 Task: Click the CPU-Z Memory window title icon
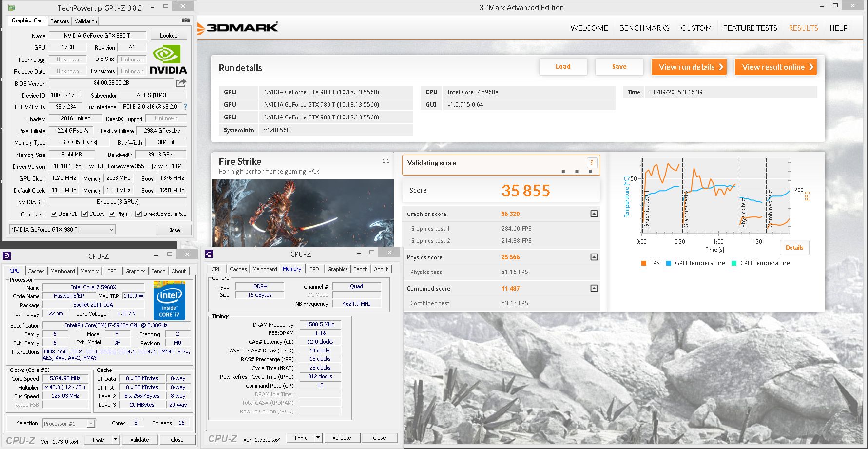coord(209,254)
